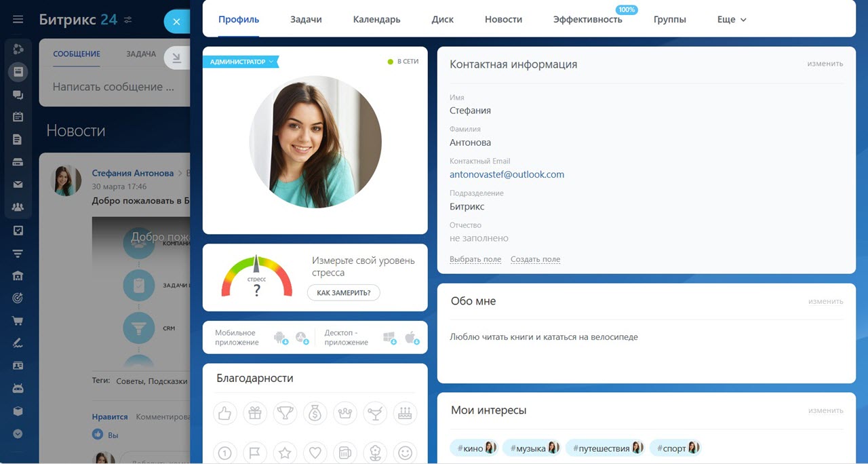Click the Как замерить? button
This screenshot has width=868, height=464.
[x=343, y=292]
